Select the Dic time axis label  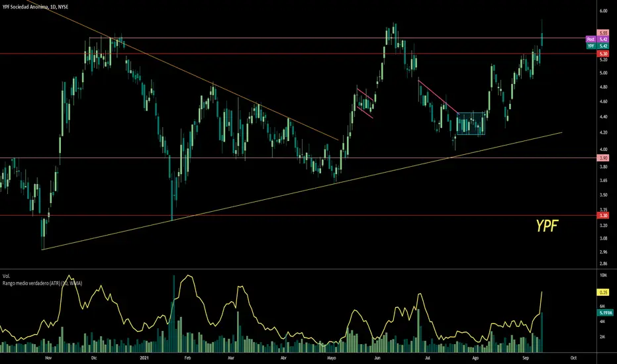coord(93,357)
